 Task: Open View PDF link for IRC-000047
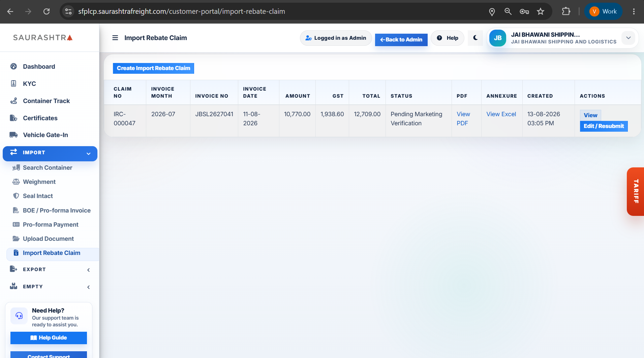(463, 119)
